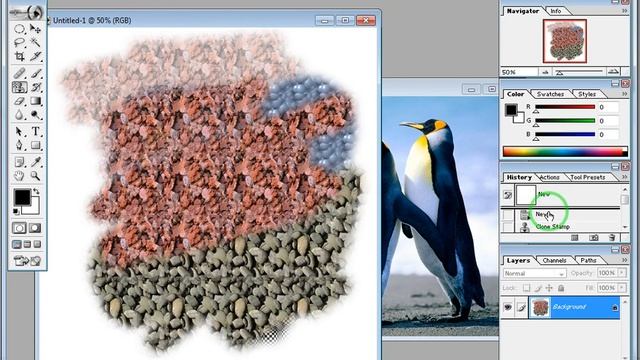This screenshot has width=640, height=360.
Task: Select the Brush tool
Action: point(36,73)
